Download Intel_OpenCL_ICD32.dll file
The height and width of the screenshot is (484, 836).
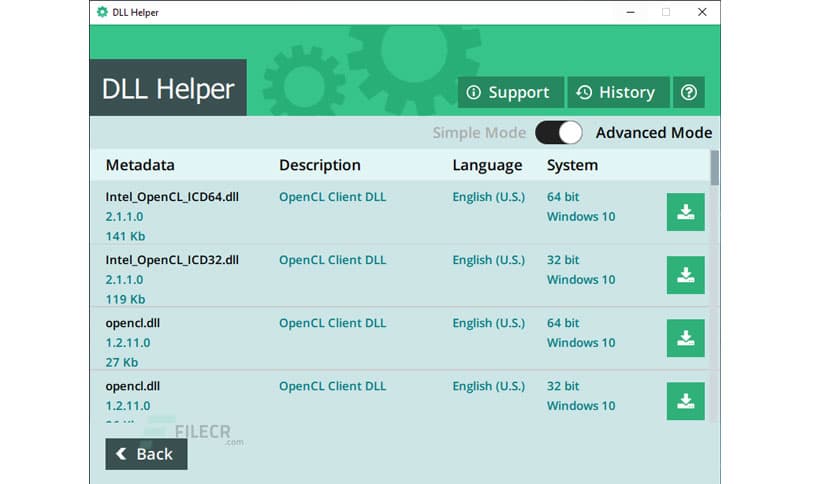click(685, 275)
